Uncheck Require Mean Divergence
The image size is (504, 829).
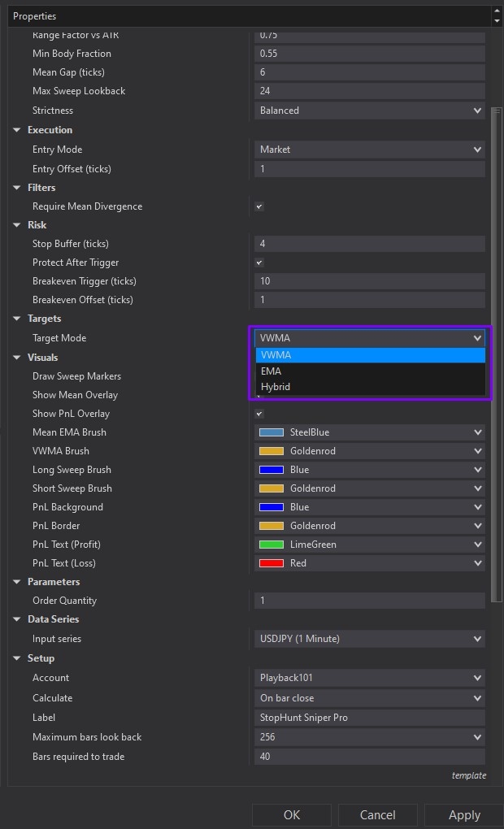[259, 206]
